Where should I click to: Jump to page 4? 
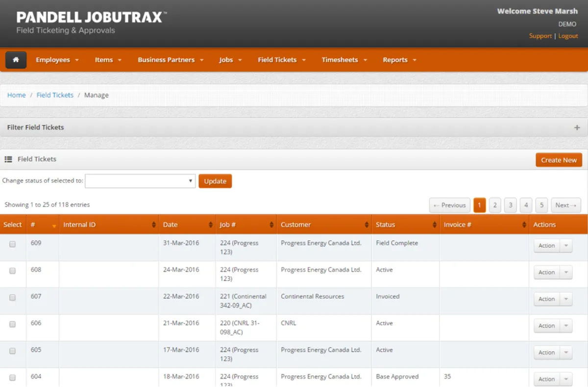(x=526, y=205)
